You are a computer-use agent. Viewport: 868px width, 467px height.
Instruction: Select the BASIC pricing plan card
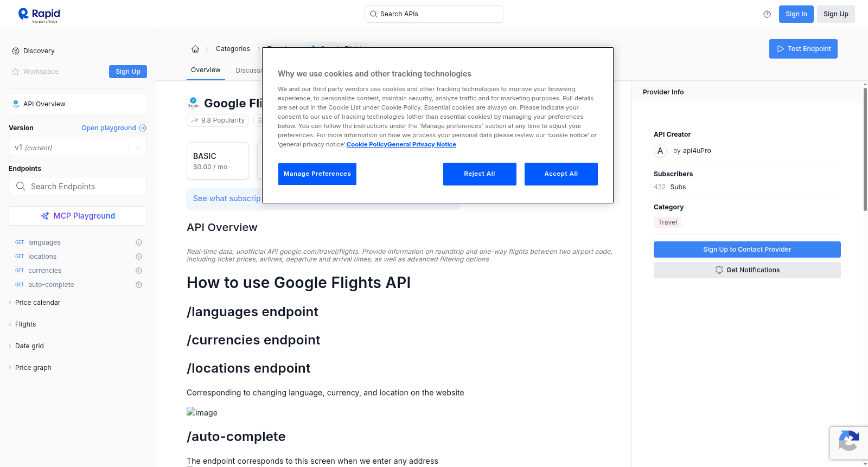(218, 161)
